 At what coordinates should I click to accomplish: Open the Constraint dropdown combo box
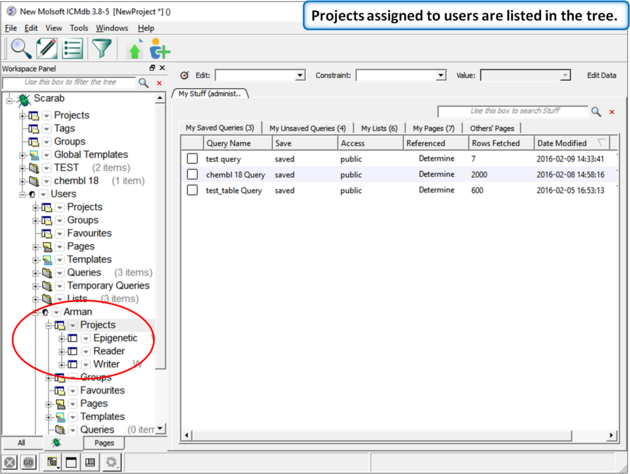[400, 75]
